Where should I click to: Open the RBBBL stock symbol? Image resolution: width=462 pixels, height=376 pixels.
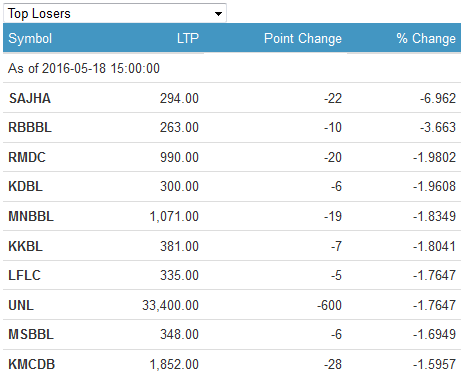pyautogui.click(x=30, y=127)
